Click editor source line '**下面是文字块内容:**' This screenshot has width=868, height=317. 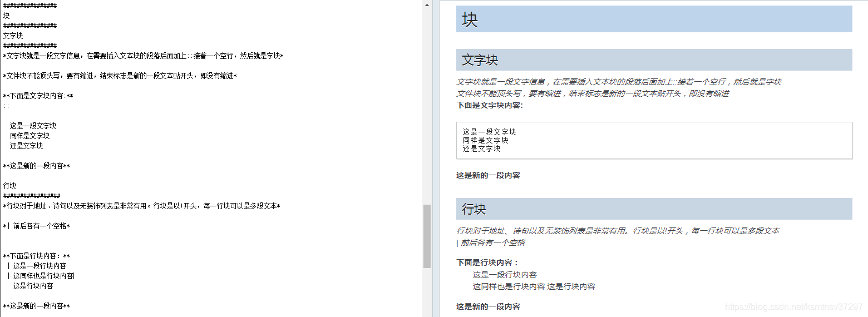(x=38, y=96)
